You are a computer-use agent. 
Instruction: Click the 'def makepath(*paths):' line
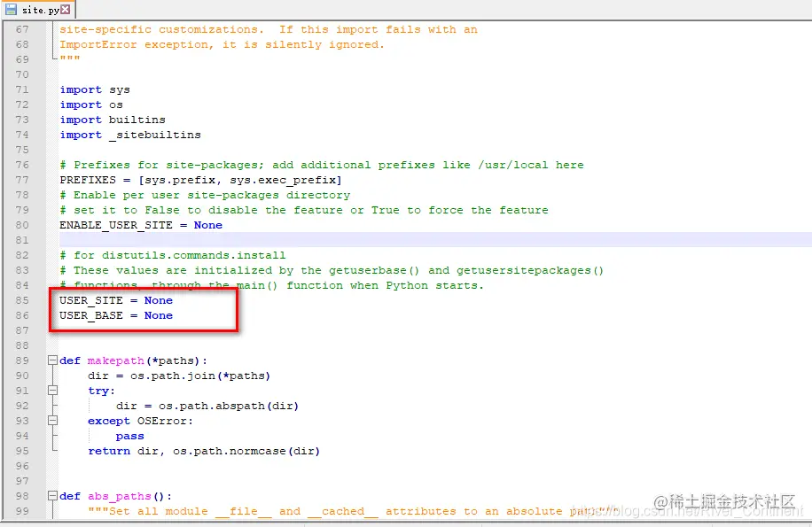[x=133, y=360]
